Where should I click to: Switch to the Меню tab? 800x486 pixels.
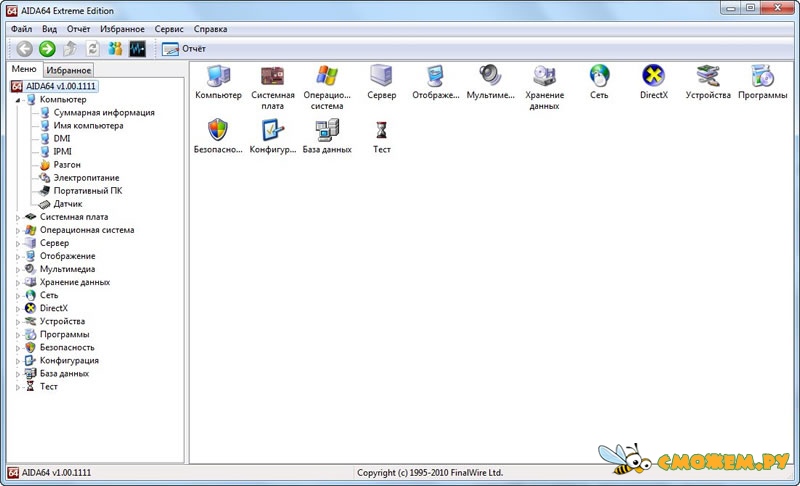point(24,69)
